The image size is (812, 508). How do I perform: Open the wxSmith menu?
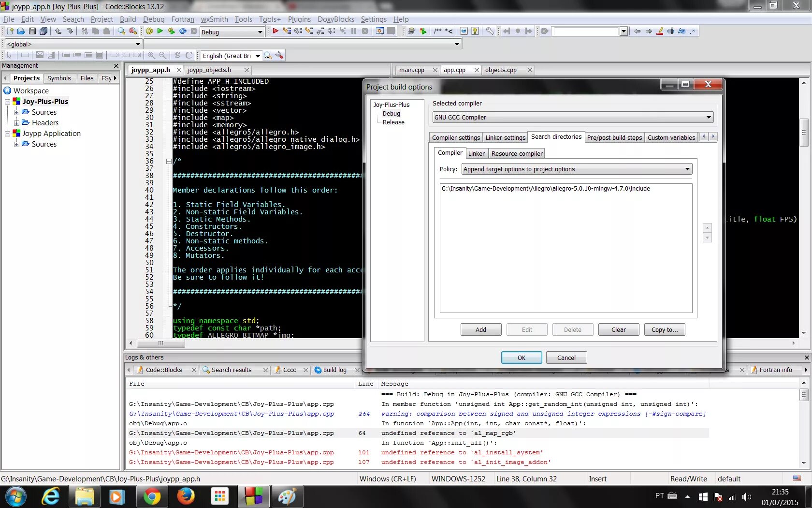[214, 19]
